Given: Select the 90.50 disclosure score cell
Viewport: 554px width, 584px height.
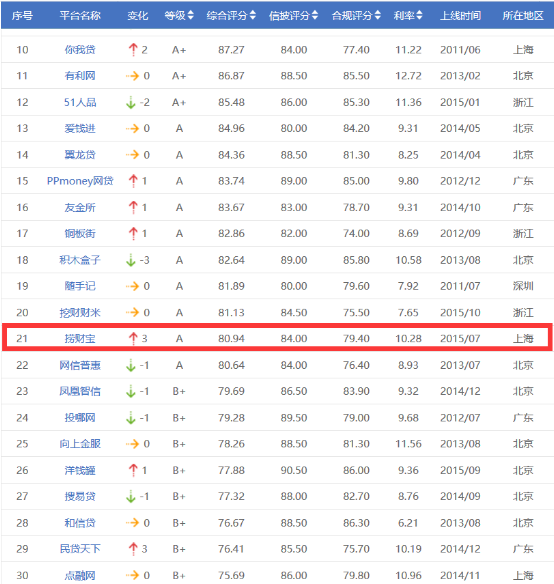Looking at the screenshot, I should (294, 470).
